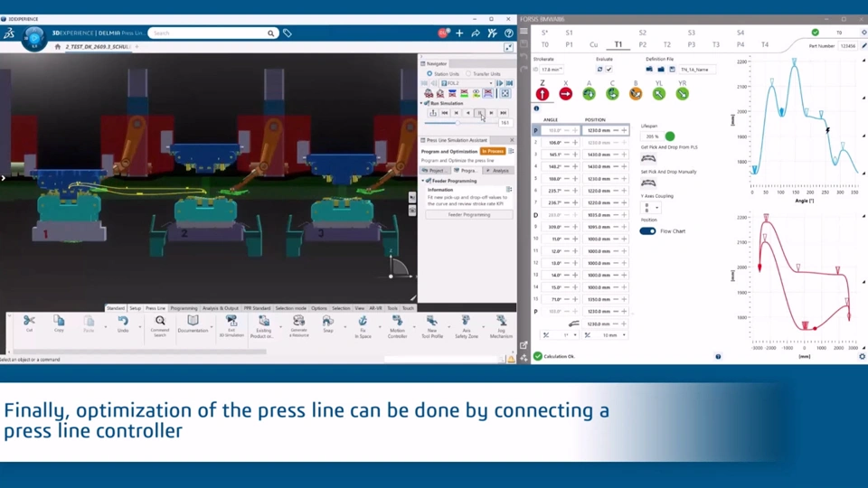Click the TN_1A_Name definition file field

tap(696, 70)
